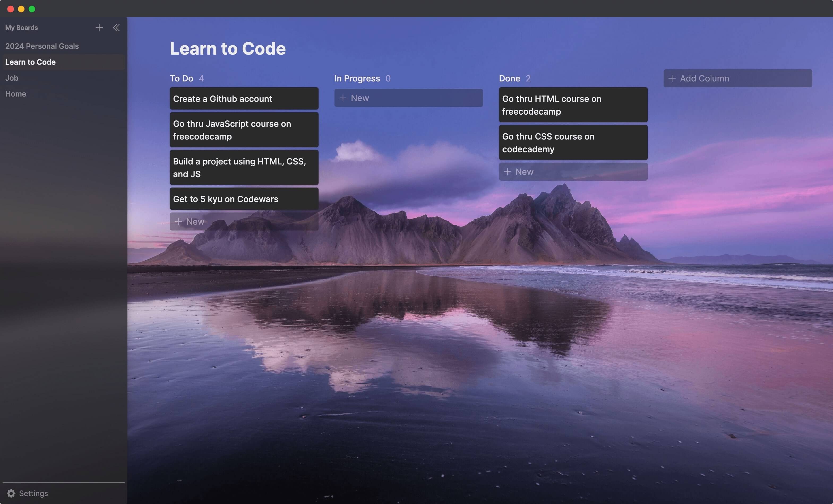This screenshot has width=833, height=504.
Task: Switch to the 2024 Personal Goals board
Action: click(x=42, y=46)
